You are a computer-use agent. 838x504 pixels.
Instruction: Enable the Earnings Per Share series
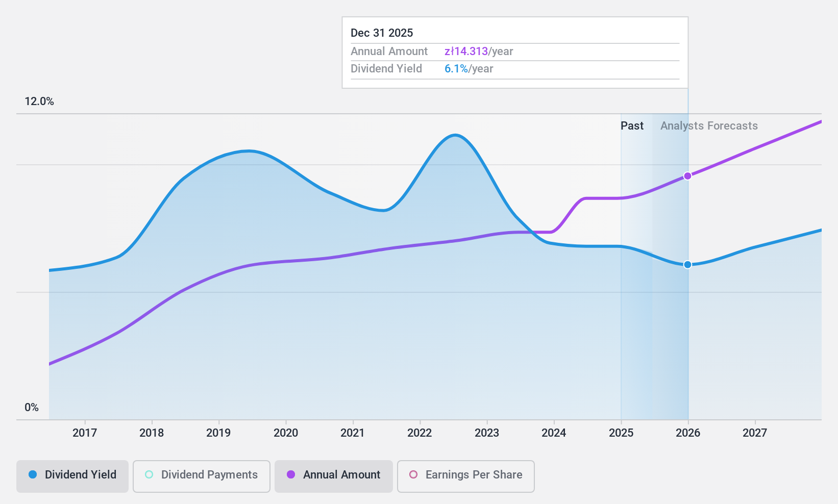465,476
